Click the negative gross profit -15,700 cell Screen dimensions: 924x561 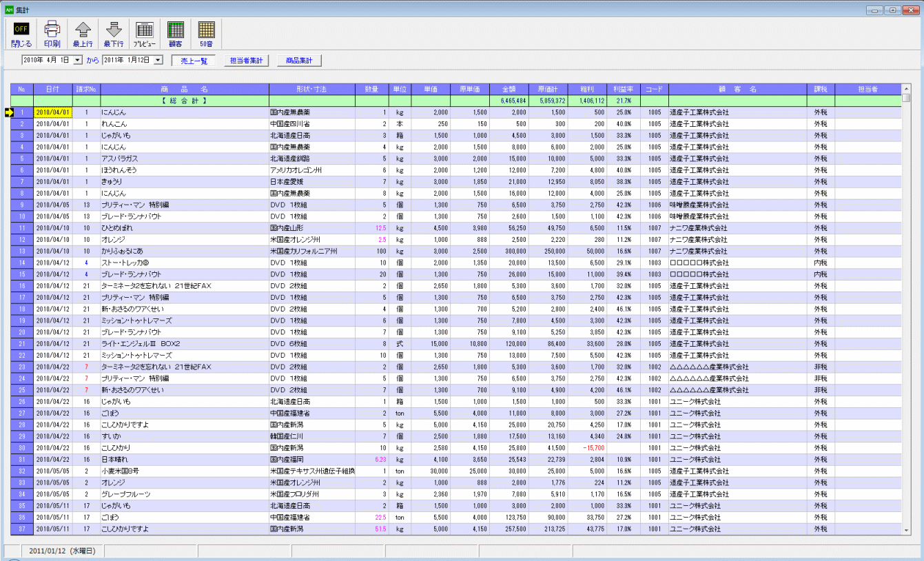pyautogui.click(x=588, y=448)
